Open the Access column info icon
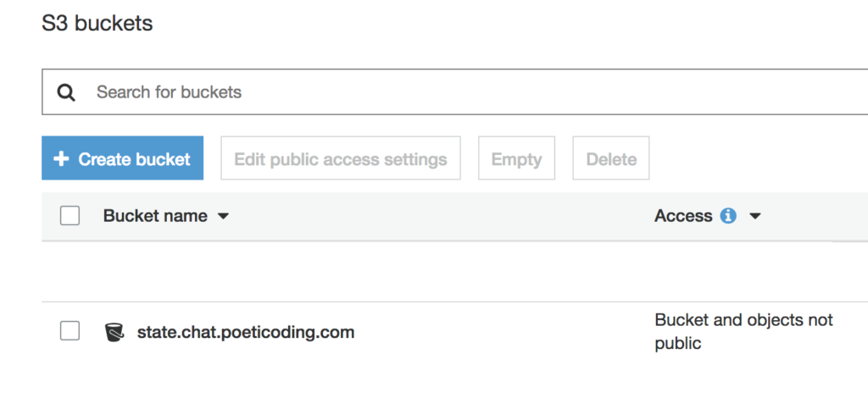This screenshot has width=868, height=420. click(x=728, y=216)
